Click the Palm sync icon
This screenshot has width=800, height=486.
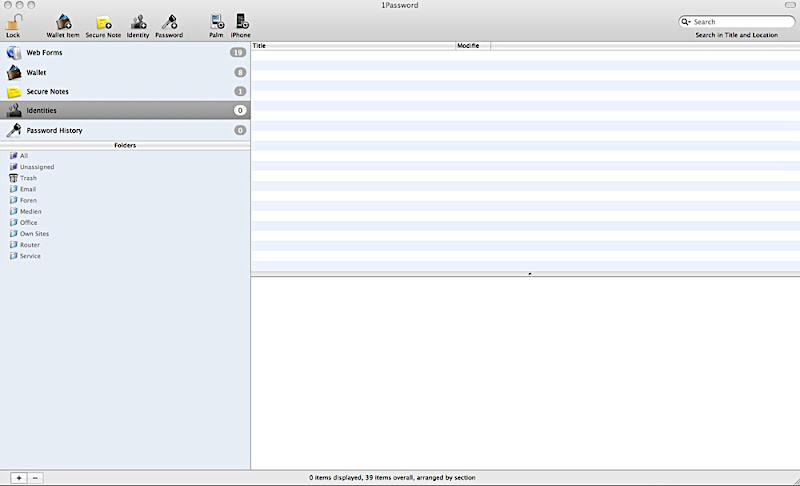click(216, 23)
